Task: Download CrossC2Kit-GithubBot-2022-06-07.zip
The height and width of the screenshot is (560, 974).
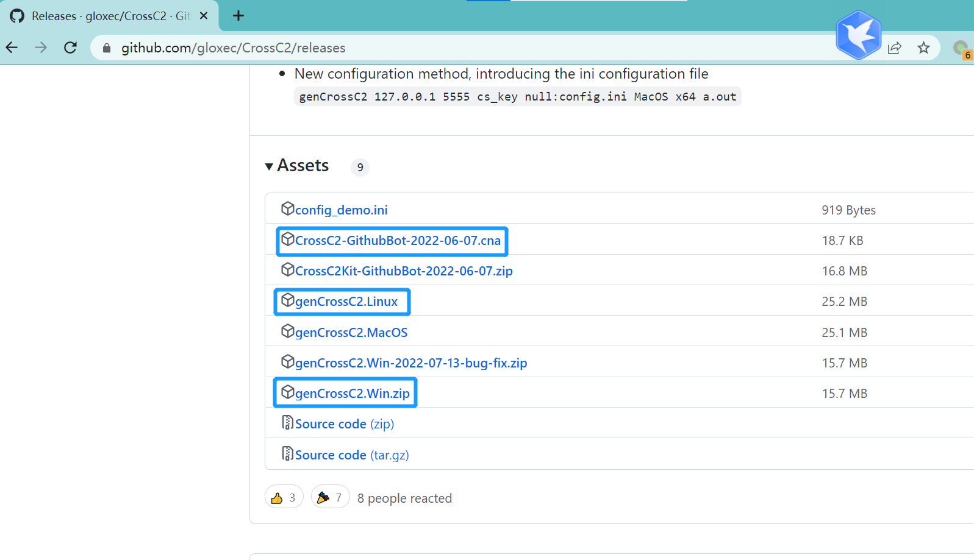Action: [404, 271]
